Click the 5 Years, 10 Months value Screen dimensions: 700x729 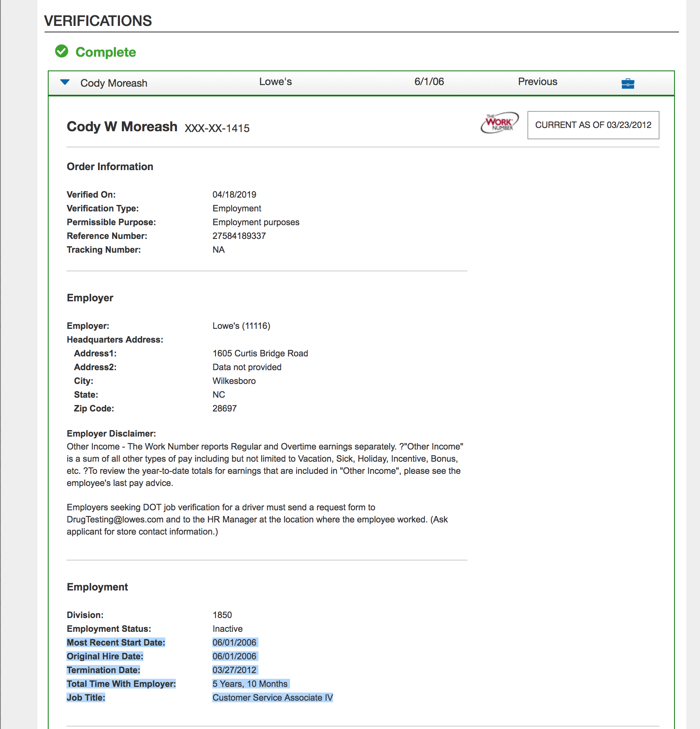click(250, 684)
